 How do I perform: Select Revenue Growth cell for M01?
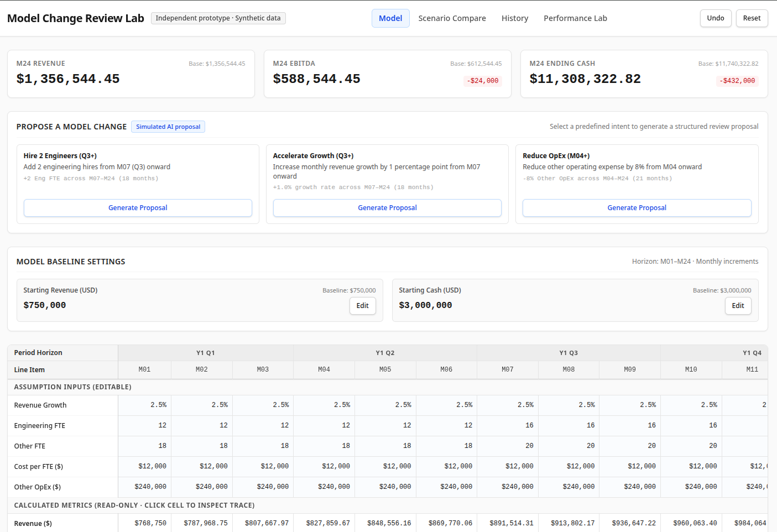point(145,405)
